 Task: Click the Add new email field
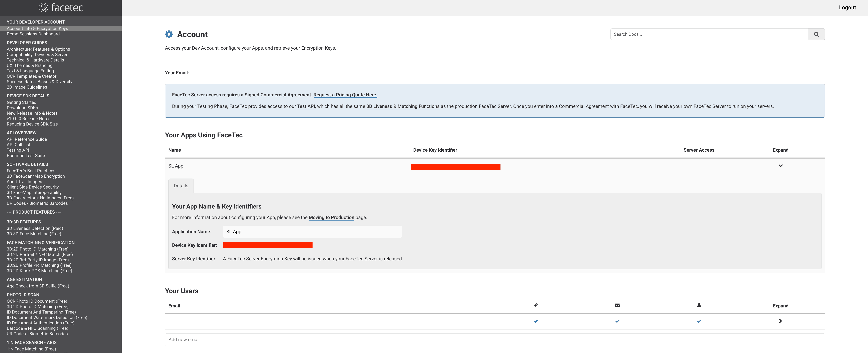pyautogui.click(x=495, y=340)
